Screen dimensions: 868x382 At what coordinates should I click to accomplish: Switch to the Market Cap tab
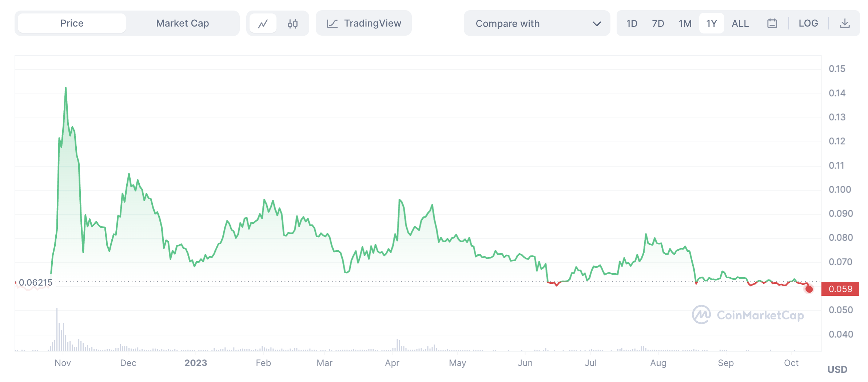[182, 23]
